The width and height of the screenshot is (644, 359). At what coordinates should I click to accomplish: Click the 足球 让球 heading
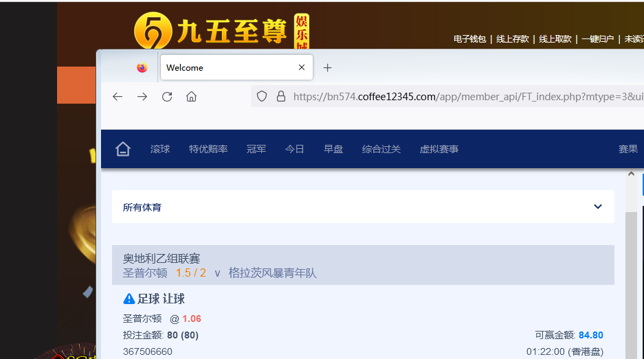161,299
